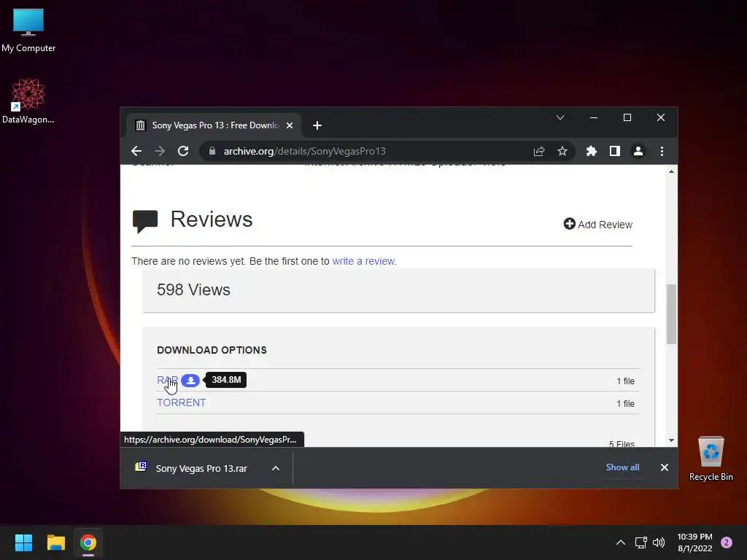This screenshot has width=747, height=560.
Task: Open the Recycle Bin on the desktop
Action: coord(711,459)
